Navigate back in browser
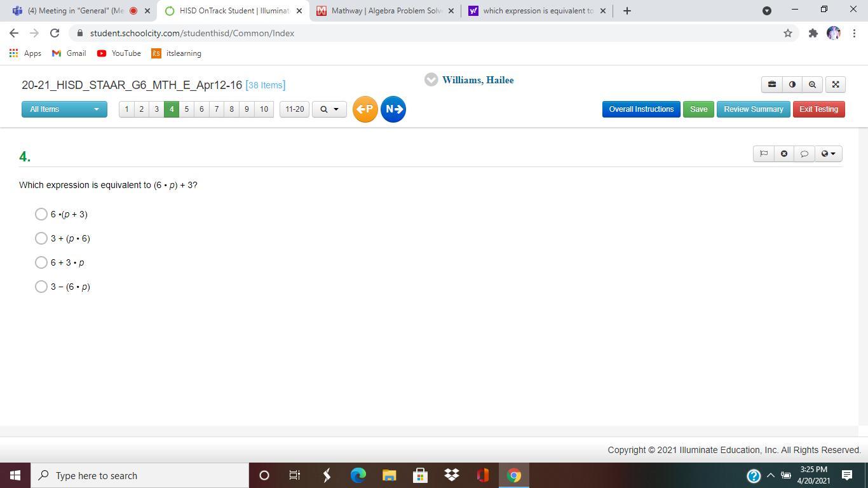The width and height of the screenshot is (868, 488). coord(14,33)
